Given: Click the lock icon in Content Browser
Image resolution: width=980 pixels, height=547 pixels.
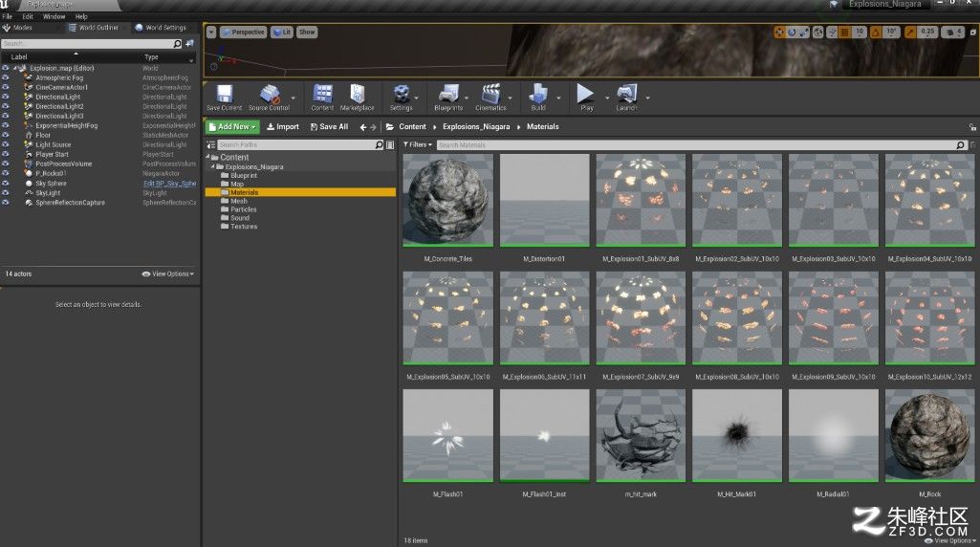Looking at the screenshot, I should pos(972,127).
